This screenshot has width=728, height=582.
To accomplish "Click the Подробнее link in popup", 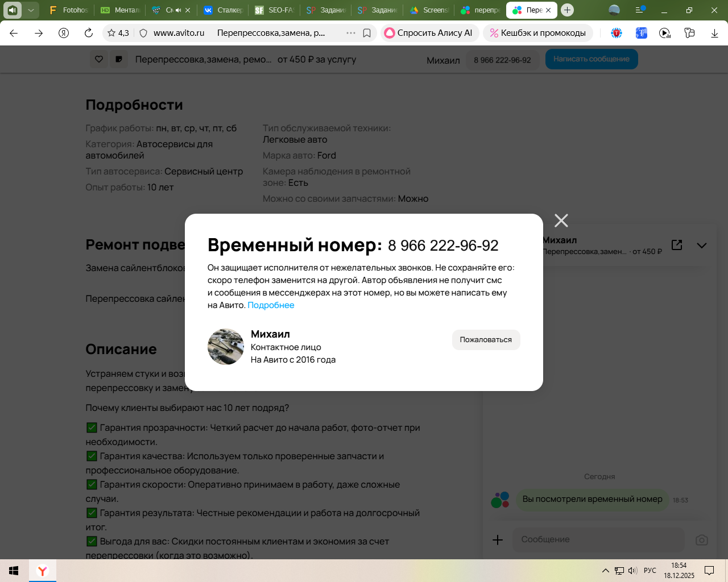I will 271,305.
